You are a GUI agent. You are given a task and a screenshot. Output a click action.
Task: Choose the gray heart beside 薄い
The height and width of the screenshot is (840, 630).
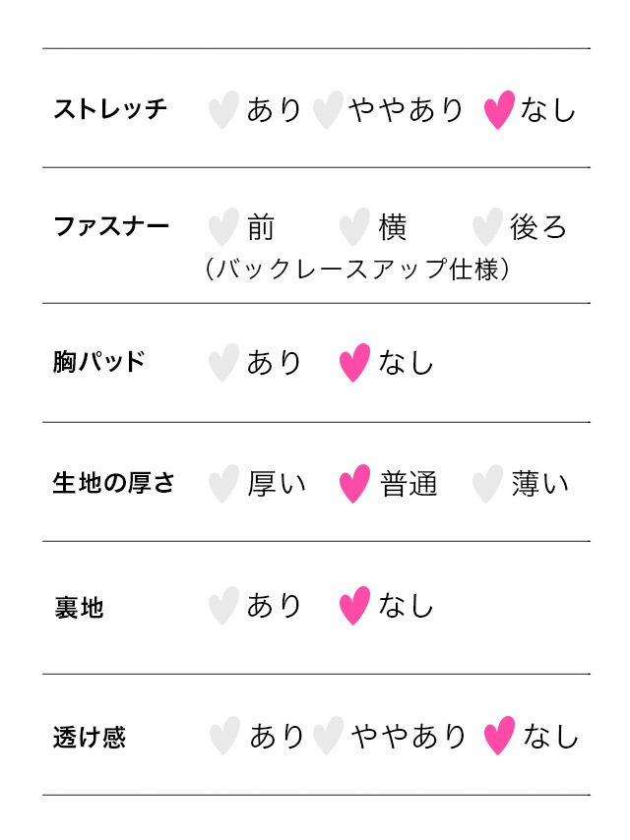[x=487, y=484]
